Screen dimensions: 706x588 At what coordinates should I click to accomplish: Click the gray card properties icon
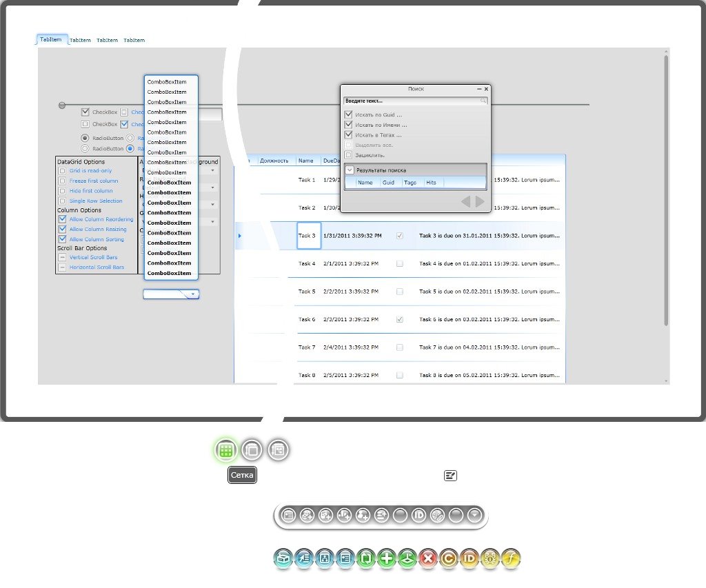click(288, 515)
